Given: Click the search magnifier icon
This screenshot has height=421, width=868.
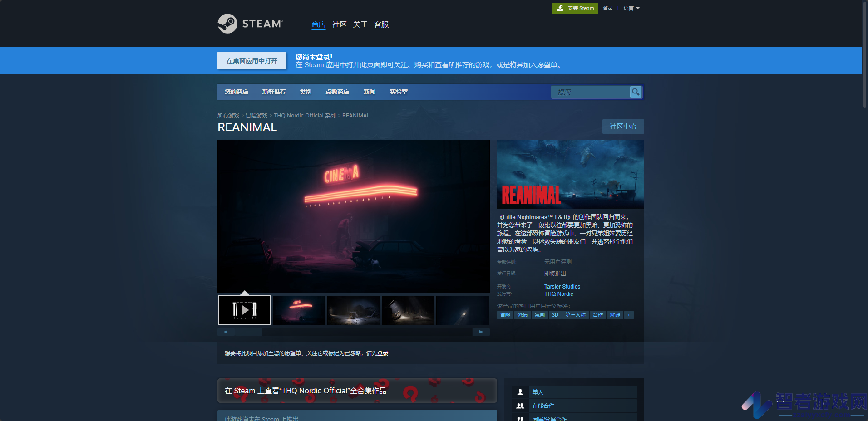Looking at the screenshot, I should click(x=636, y=92).
